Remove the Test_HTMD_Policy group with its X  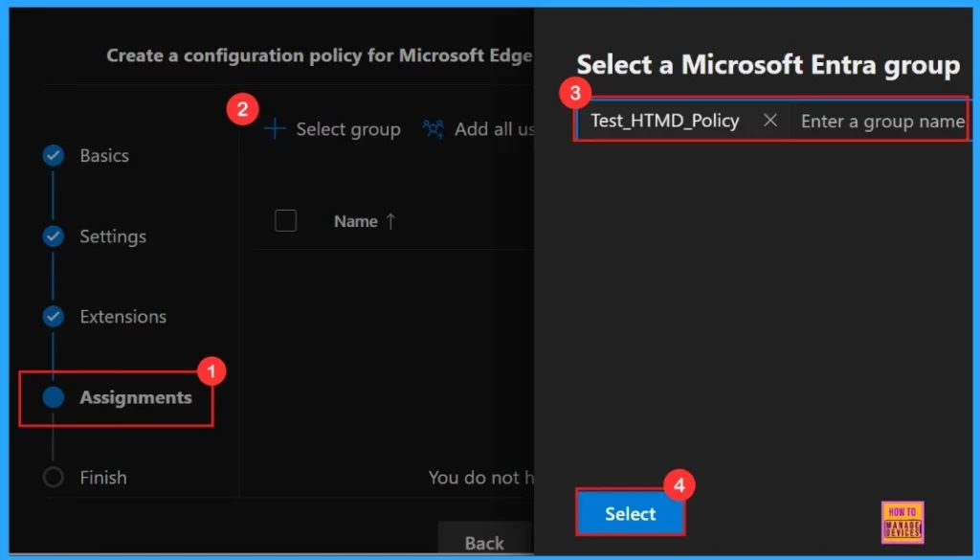point(770,120)
